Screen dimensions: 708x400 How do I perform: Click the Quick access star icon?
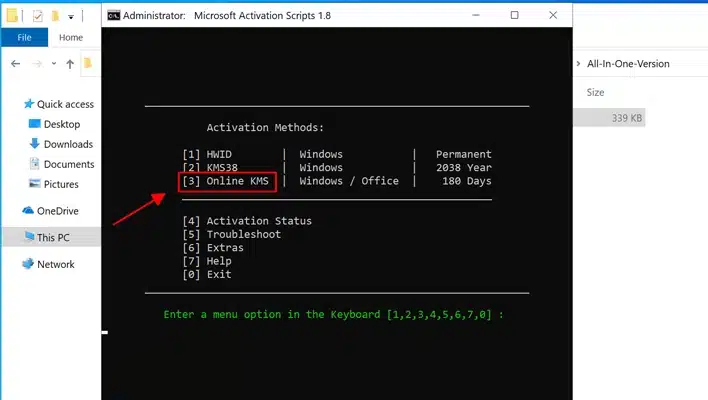[27, 104]
